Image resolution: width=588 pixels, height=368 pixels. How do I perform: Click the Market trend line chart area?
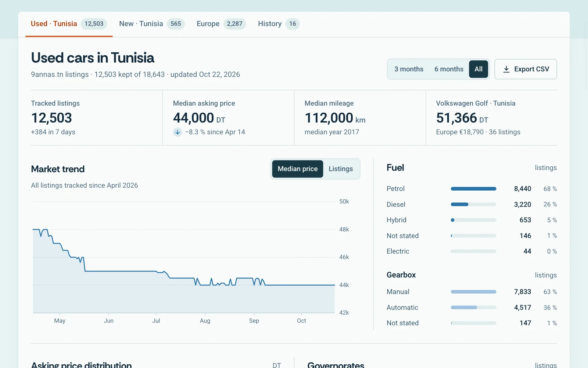pos(184,257)
